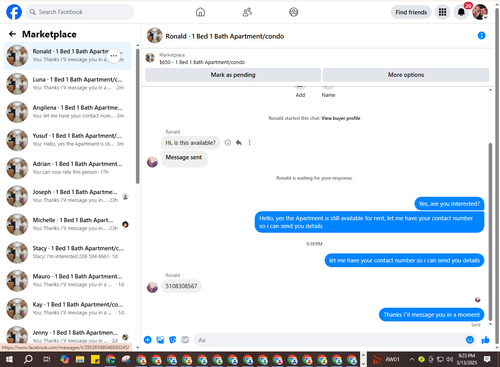
Task: Open More options button
Action: 406,75
